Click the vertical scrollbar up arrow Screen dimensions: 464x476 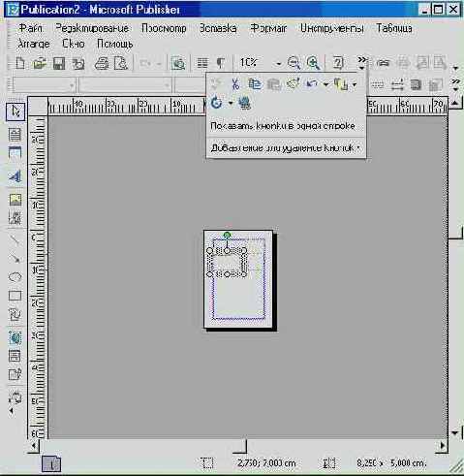coord(455,104)
